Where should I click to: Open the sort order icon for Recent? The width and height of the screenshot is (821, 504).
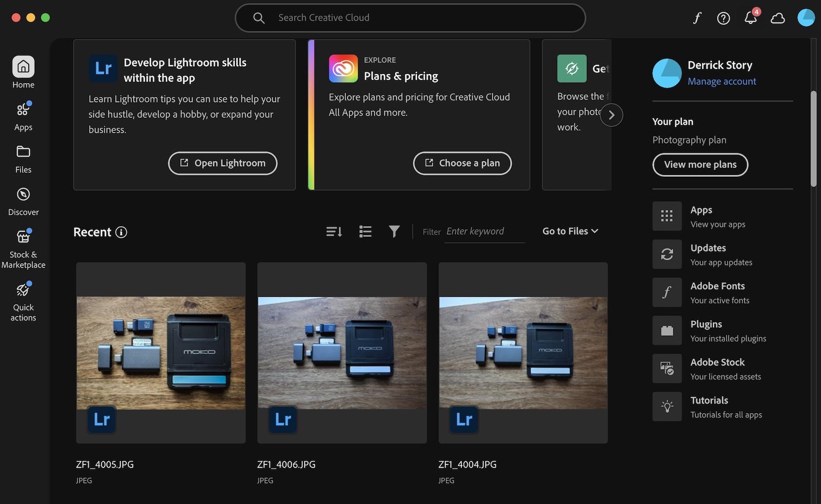coord(334,231)
